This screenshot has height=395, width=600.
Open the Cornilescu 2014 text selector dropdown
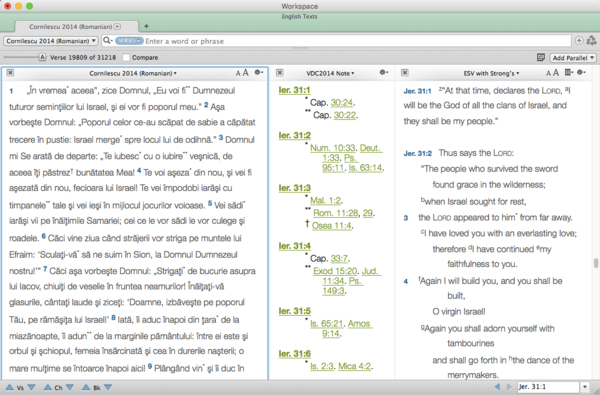click(x=51, y=41)
